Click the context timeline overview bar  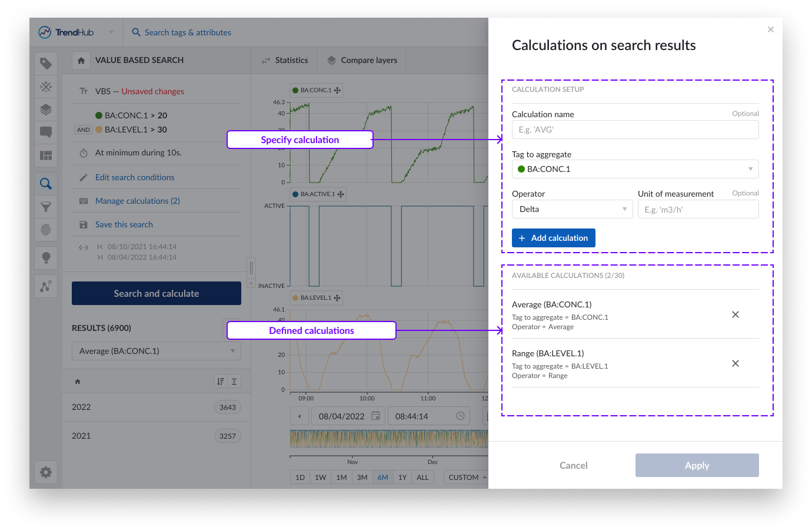[388, 439]
